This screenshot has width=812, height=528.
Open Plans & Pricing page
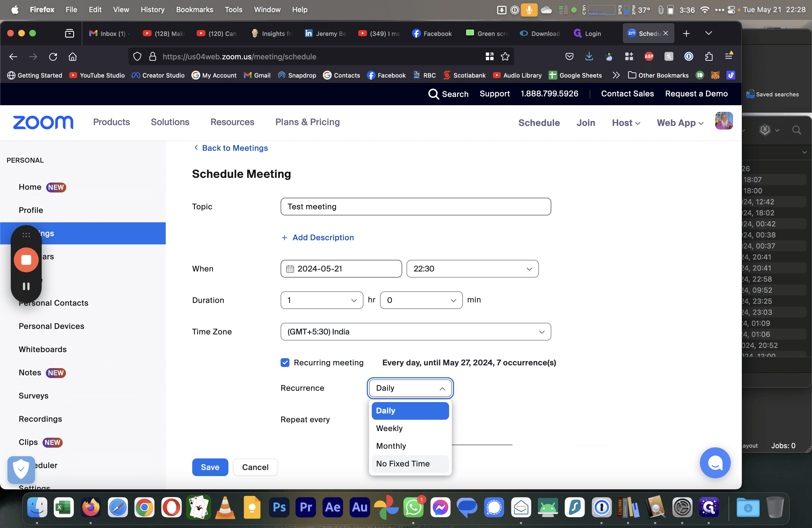[x=307, y=122]
